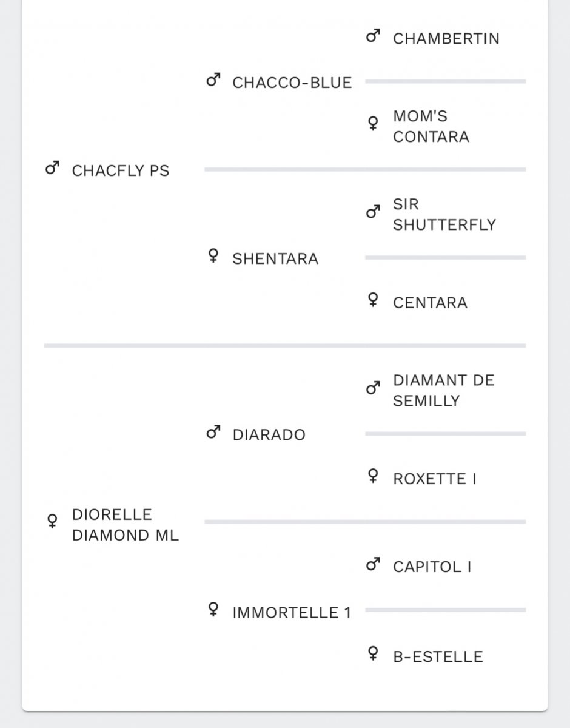Click the male symbol beside CHACFLY PS
The width and height of the screenshot is (570, 728).
[x=52, y=168]
